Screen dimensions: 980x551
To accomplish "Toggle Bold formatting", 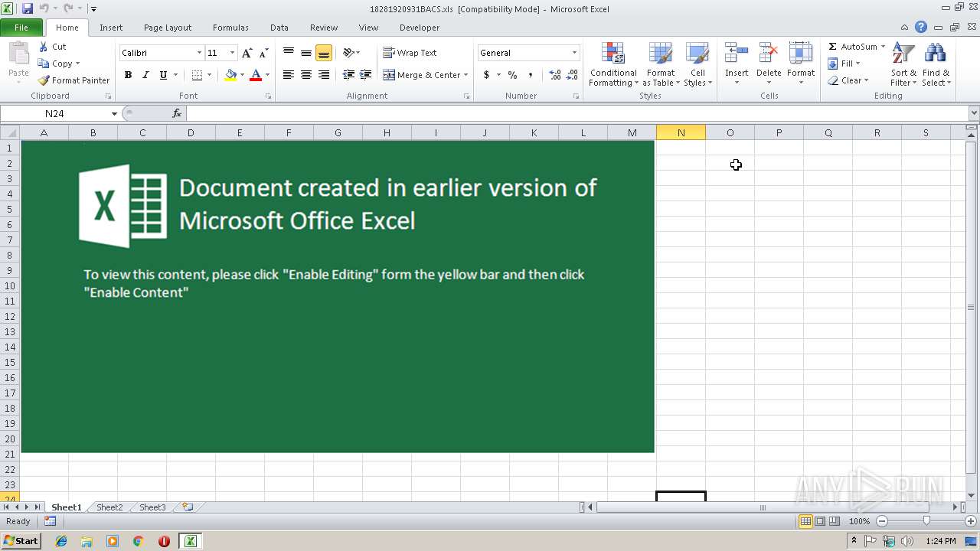I will click(128, 75).
